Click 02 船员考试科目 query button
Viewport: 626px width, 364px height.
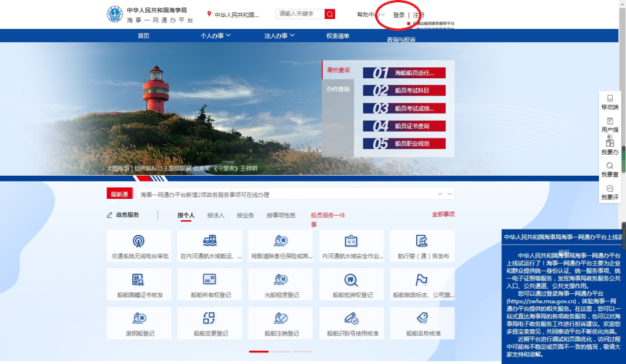pyautogui.click(x=404, y=90)
